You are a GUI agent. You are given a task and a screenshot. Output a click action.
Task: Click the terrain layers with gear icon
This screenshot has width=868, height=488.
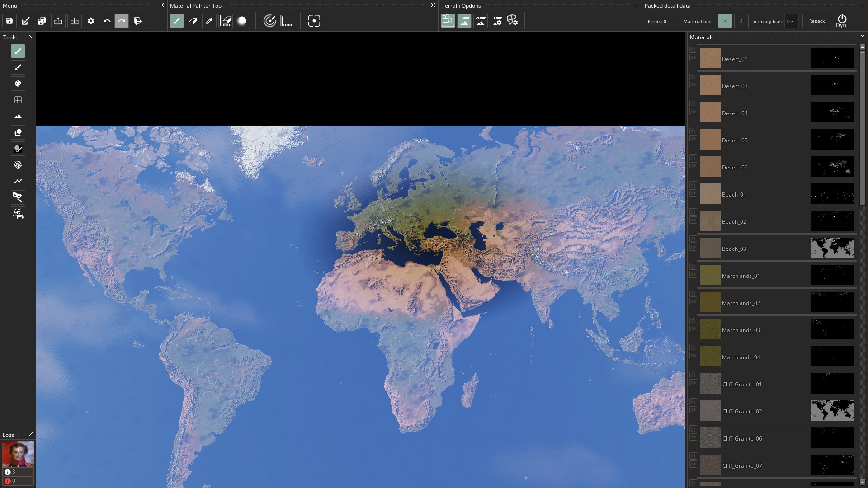(497, 21)
